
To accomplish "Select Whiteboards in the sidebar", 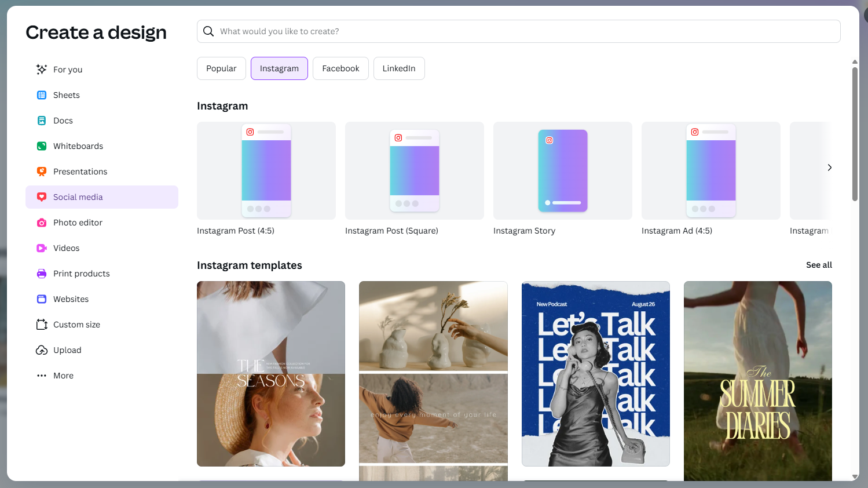I will pos(102,146).
